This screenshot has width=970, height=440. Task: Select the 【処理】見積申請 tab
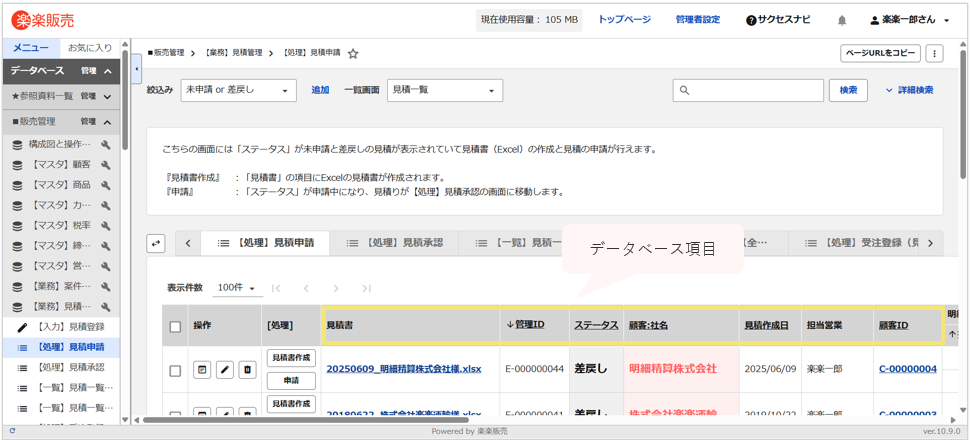pyautogui.click(x=265, y=244)
